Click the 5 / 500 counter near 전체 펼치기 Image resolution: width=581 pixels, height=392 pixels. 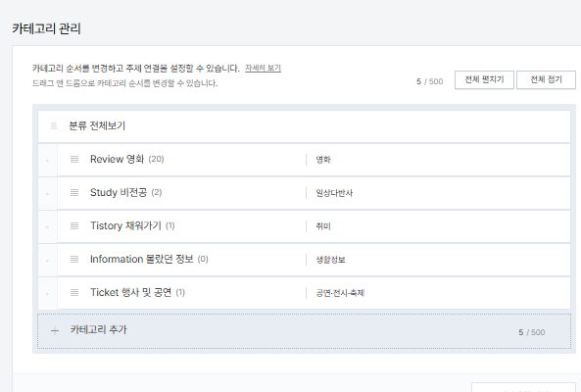pyautogui.click(x=429, y=81)
